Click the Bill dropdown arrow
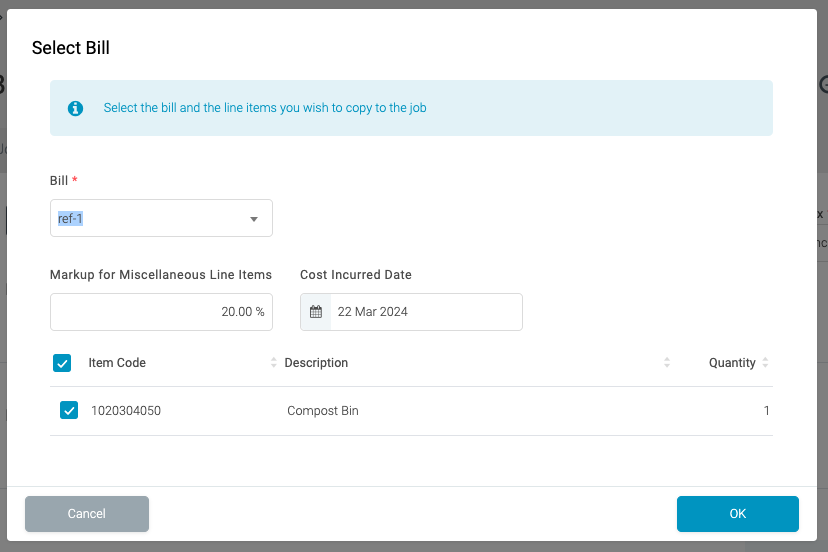 (x=253, y=219)
